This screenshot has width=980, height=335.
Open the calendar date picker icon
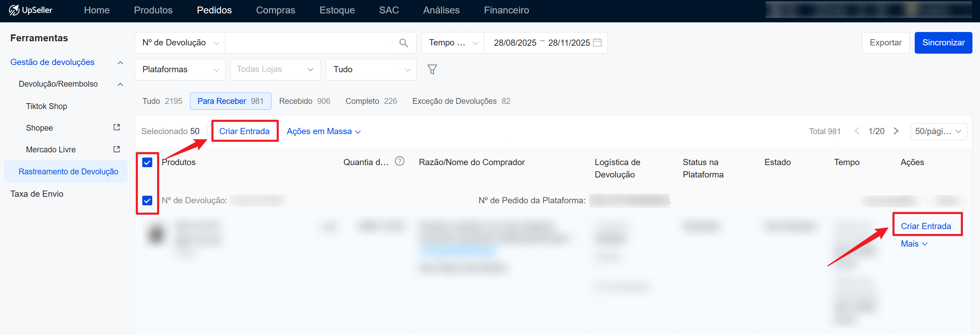click(x=597, y=43)
